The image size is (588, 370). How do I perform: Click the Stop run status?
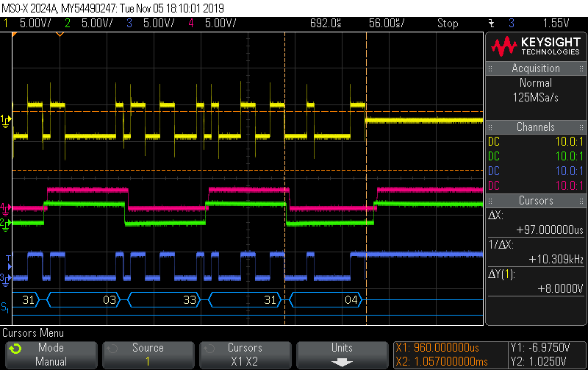(x=448, y=24)
